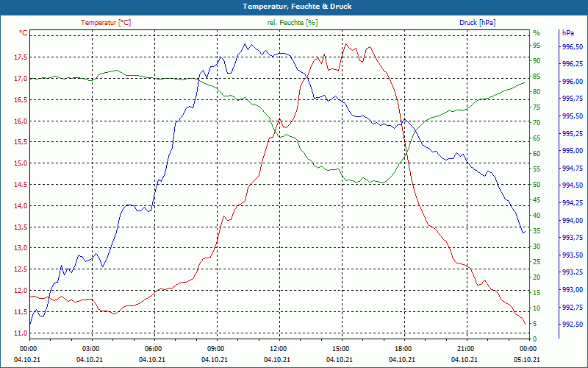Viewport: 588px width, 368px height.
Task: Click the '°C' unit label on temperature axis
Action: 24,33
